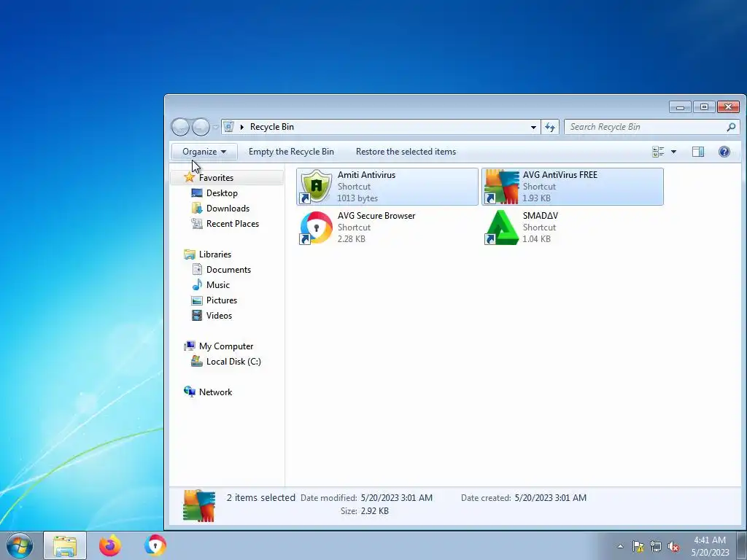Click the Forward navigation arrow
Viewport: 747px width, 560px height.
[x=201, y=127]
